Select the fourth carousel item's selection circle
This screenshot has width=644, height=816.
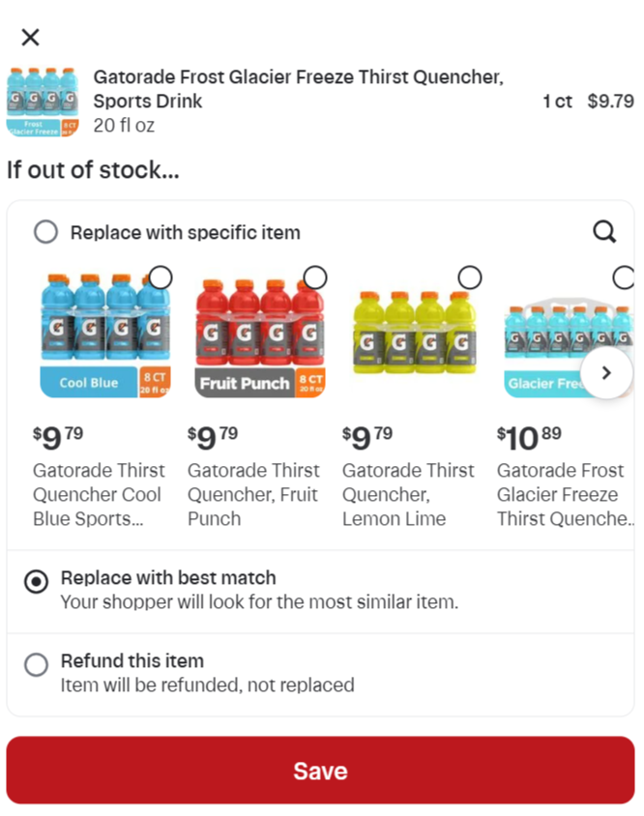624,278
